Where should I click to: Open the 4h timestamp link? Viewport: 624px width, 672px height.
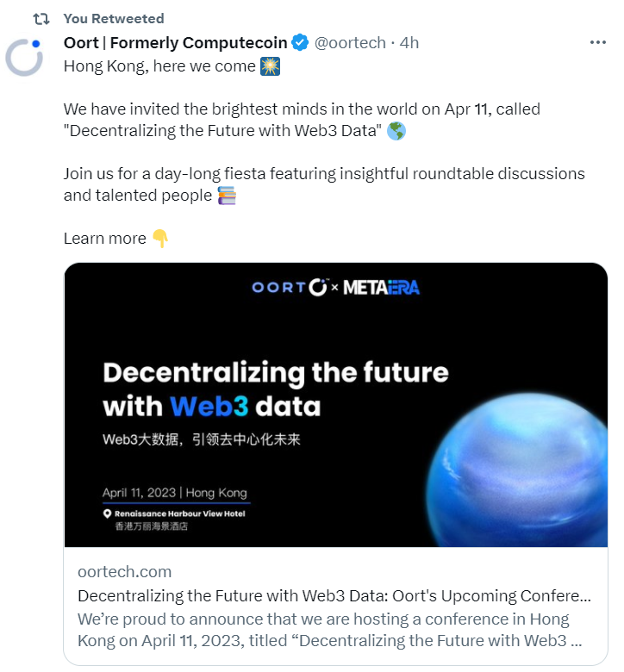[409, 42]
